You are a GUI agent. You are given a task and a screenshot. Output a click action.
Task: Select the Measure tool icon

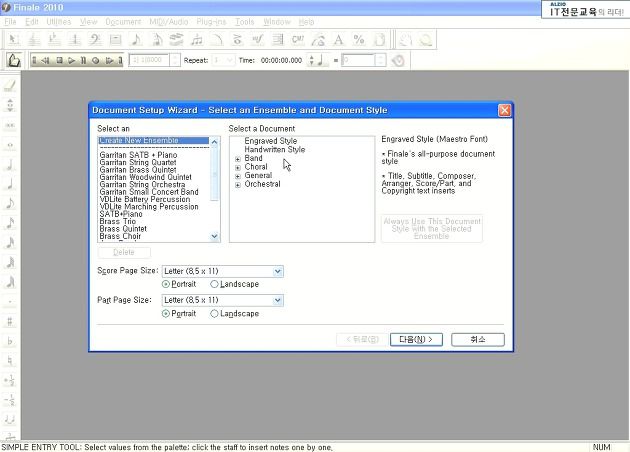pyautogui.click(x=116, y=40)
